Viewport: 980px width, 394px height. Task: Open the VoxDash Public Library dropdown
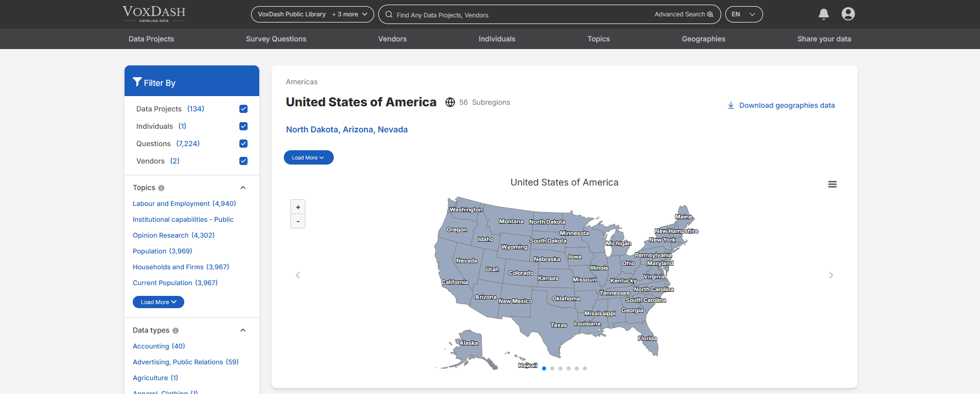coord(312,14)
